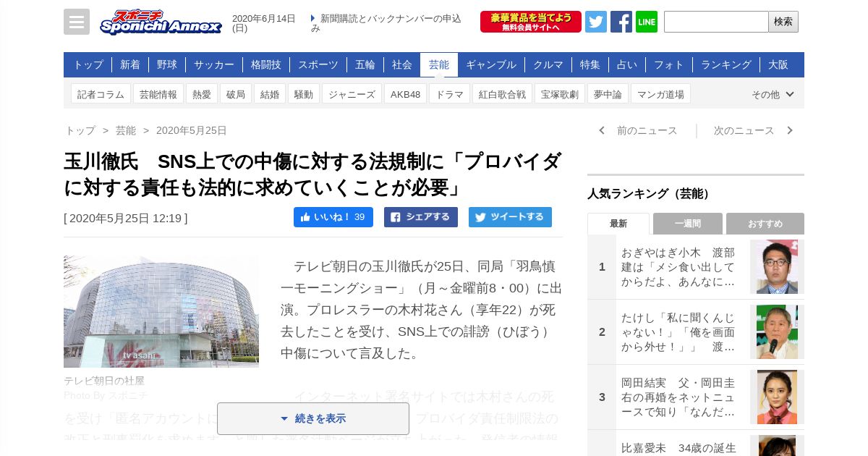
Task: Open Sponichi Facebook page icon
Action: click(621, 22)
